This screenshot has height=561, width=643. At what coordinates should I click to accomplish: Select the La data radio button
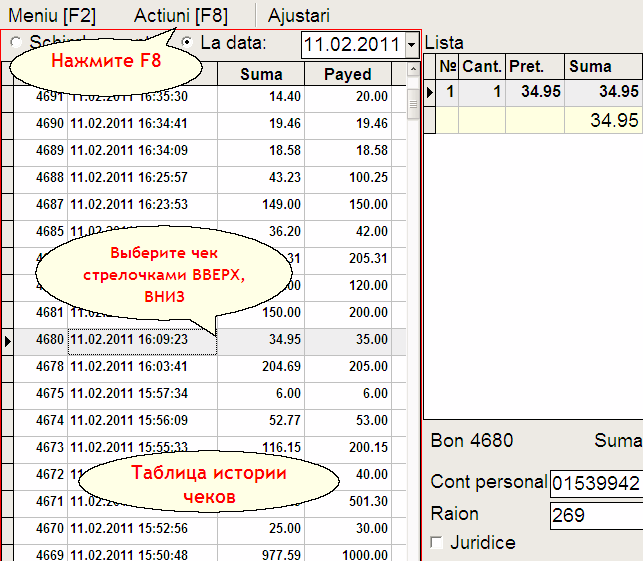point(187,41)
